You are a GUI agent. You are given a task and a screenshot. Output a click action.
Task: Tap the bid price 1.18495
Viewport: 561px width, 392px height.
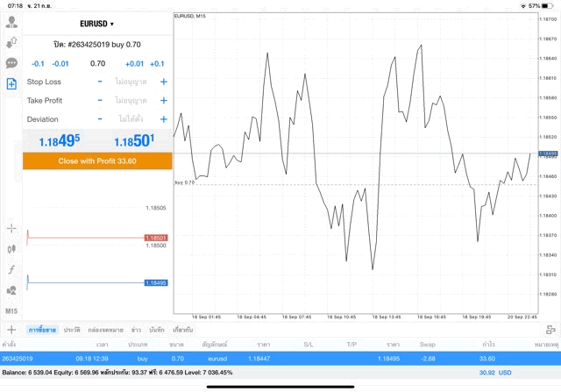pyautogui.click(x=60, y=140)
